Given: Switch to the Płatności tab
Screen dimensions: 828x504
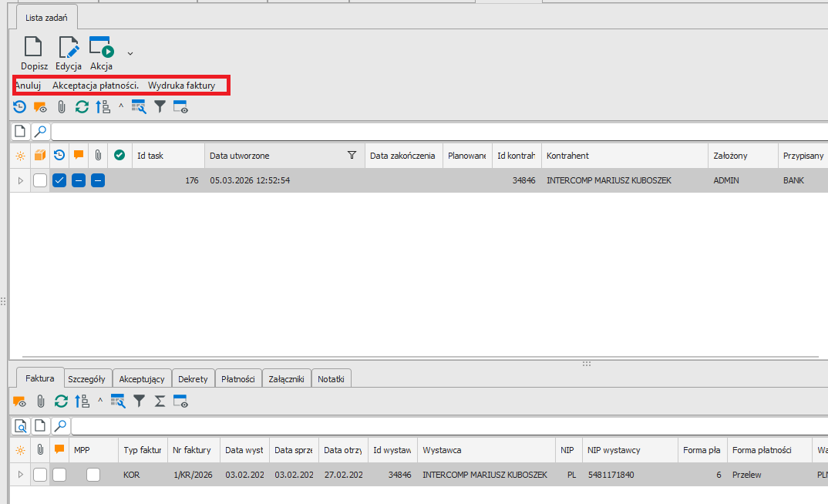Looking at the screenshot, I should [237, 378].
